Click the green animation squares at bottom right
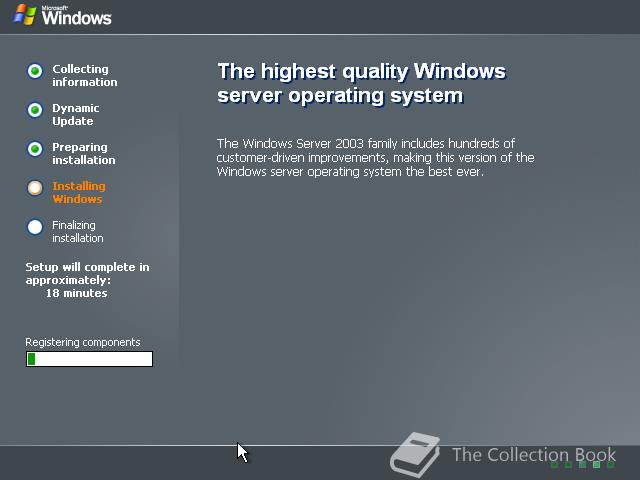Viewport: 640px width, 480px height. pos(582,464)
